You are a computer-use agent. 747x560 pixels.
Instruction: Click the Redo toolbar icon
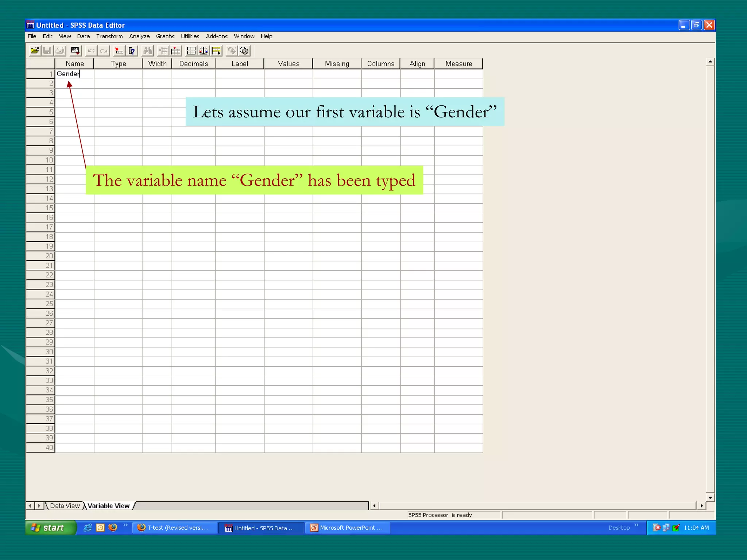coord(104,51)
